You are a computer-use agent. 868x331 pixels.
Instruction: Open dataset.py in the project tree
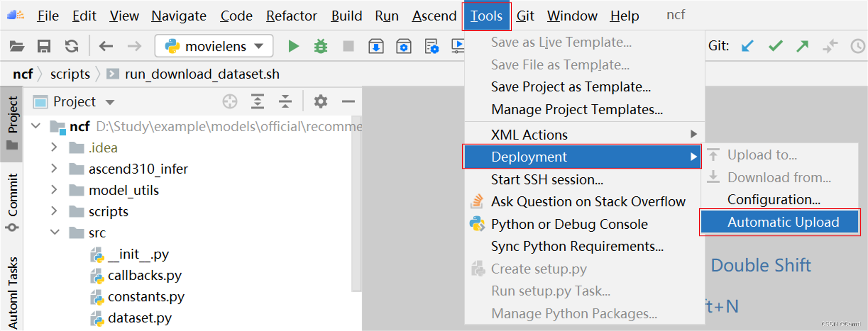pyautogui.click(x=139, y=318)
